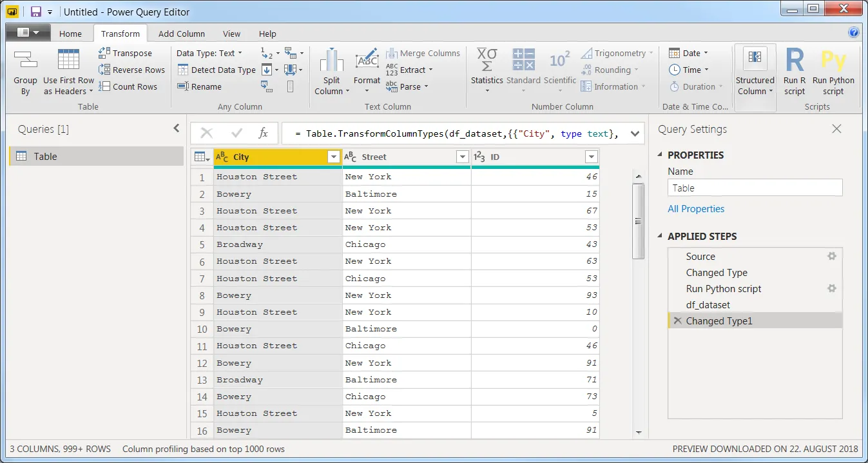Select the Table query in Queries pane

(x=97, y=156)
